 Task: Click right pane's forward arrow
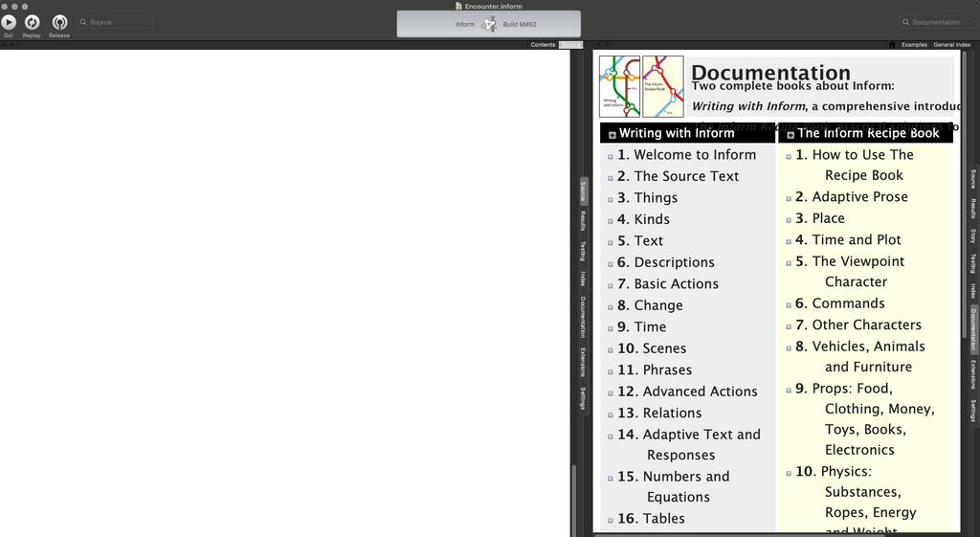606,45
